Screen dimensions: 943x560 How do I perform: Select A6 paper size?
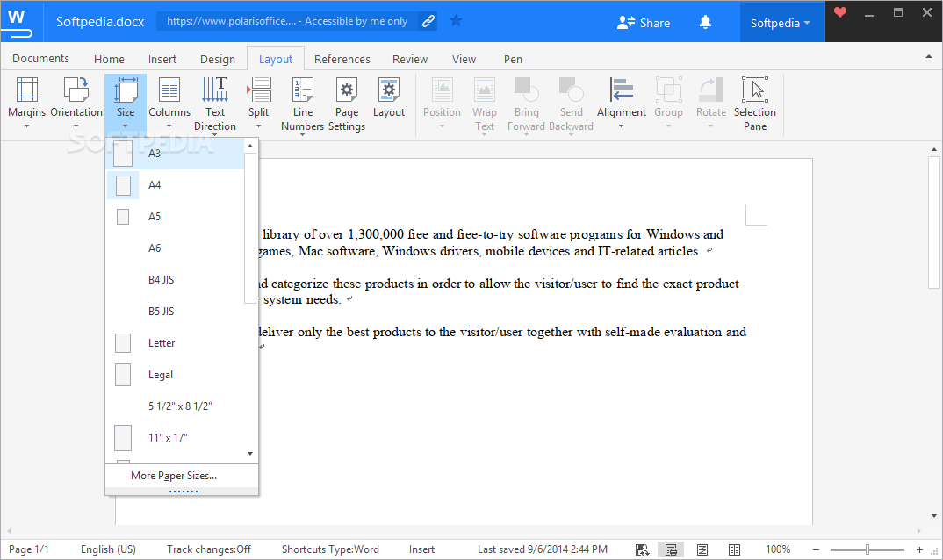[176, 248]
